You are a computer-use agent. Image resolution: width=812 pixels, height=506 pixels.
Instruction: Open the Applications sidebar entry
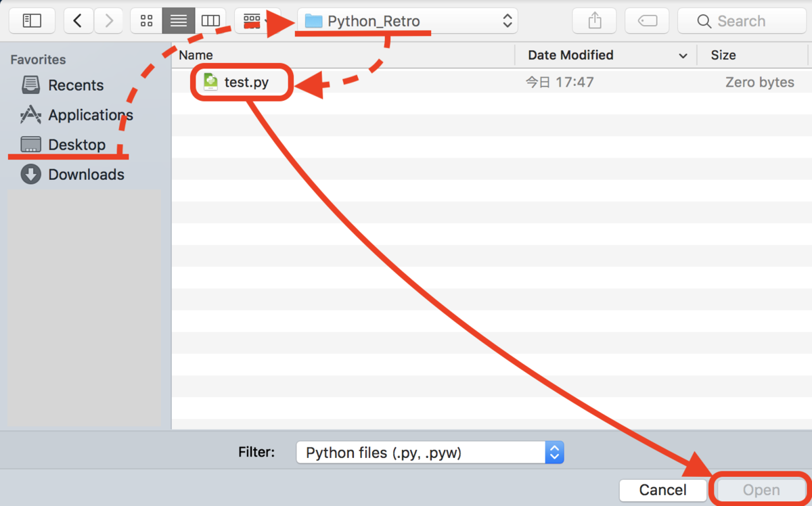90,114
